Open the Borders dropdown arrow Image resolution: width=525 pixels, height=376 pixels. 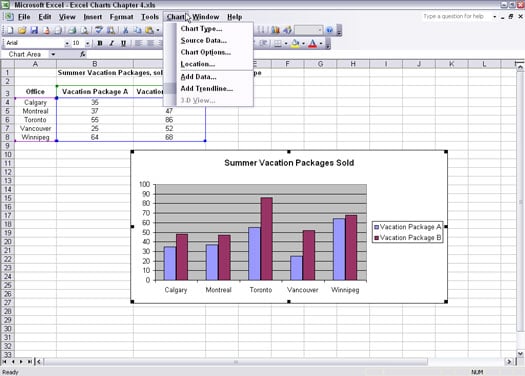pyautogui.click(x=286, y=43)
